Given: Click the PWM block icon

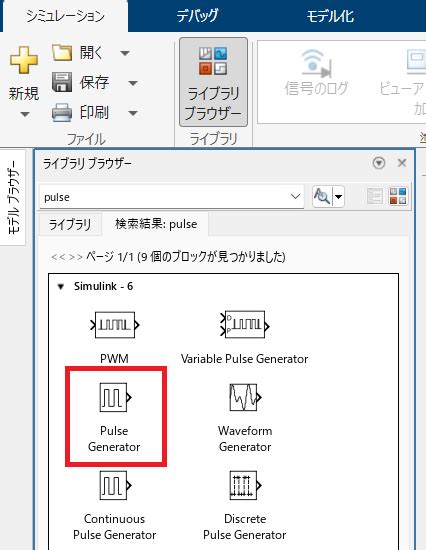Looking at the screenshot, I should (x=115, y=325).
